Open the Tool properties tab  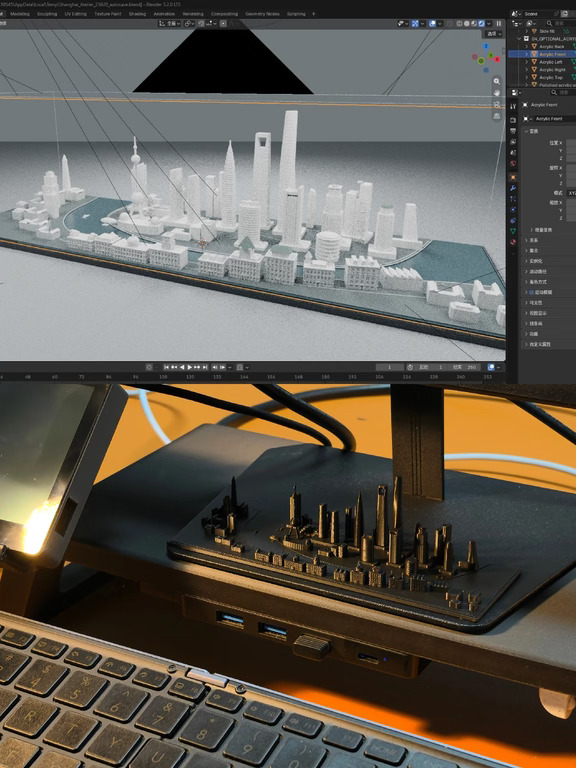[513, 106]
